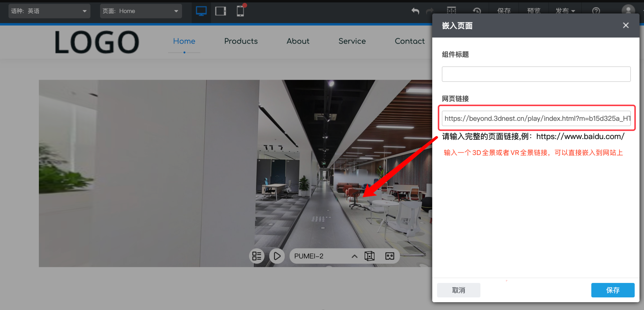Open the version history icon
644x310 pixels.
(x=477, y=11)
